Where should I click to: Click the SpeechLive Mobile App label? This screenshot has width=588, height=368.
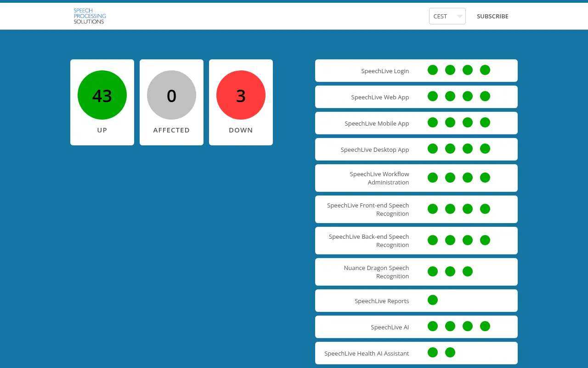[377, 123]
